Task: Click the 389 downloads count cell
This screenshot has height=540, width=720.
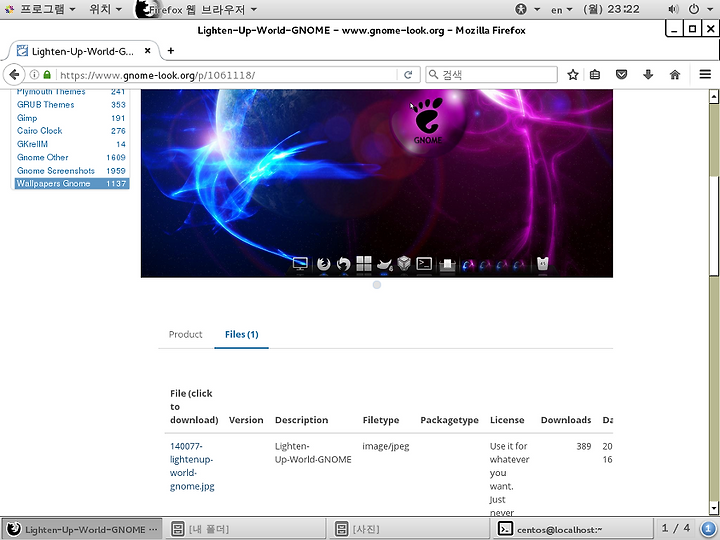Action: pyautogui.click(x=584, y=446)
